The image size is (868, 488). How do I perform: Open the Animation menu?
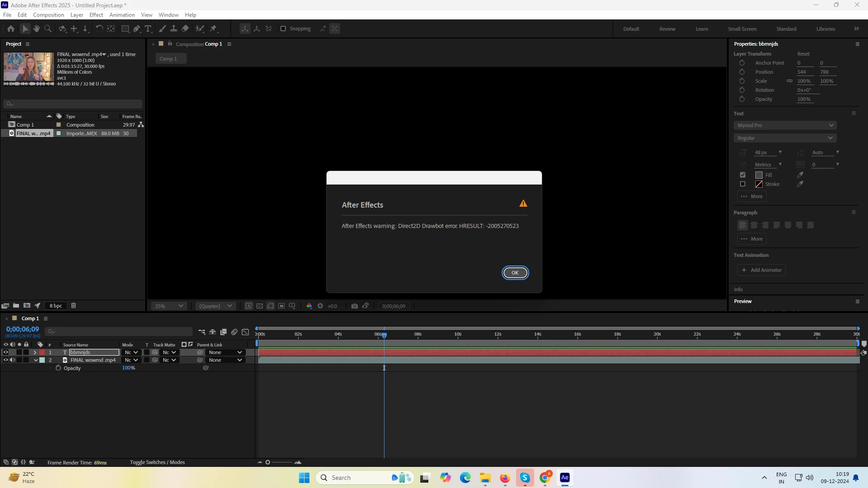[122, 15]
